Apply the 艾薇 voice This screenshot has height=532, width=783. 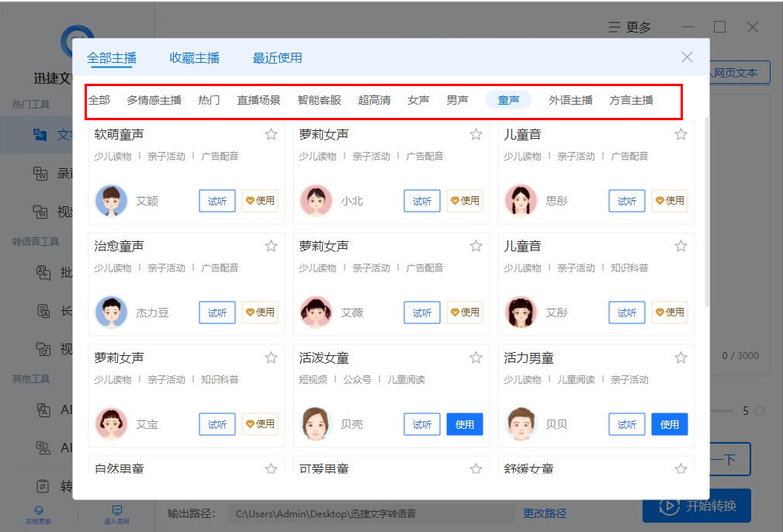(x=464, y=313)
